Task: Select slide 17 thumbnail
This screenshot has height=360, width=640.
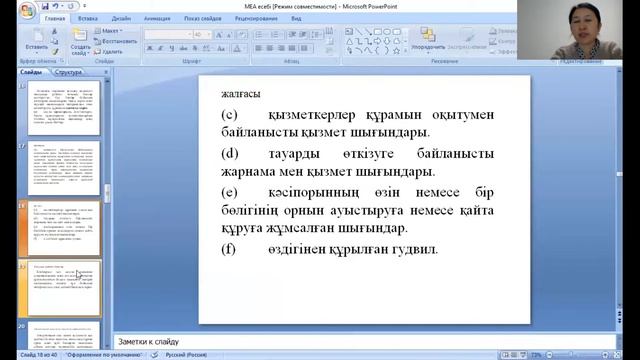Action: tap(64, 168)
